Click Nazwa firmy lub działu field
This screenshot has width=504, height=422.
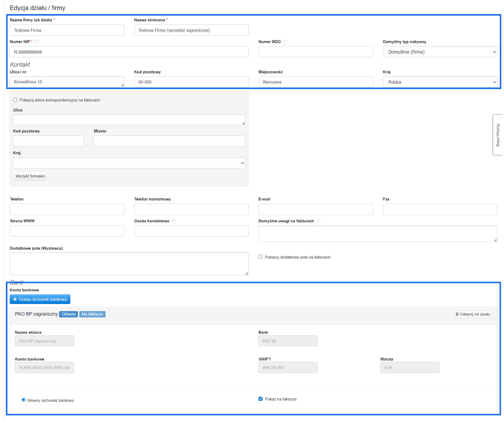click(x=67, y=30)
